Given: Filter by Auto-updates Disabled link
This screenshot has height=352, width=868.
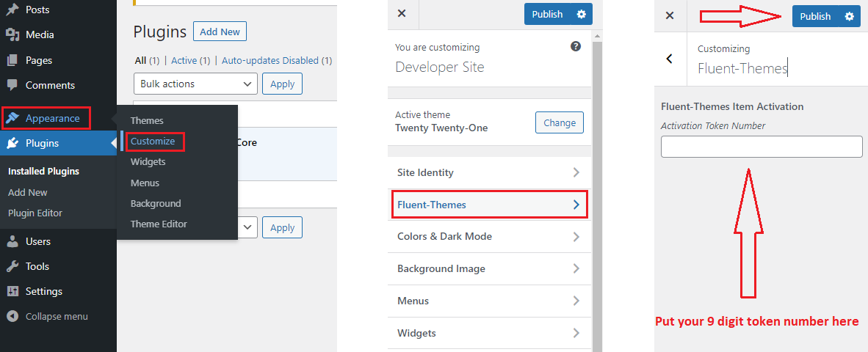Looking at the screenshot, I should point(270,60).
